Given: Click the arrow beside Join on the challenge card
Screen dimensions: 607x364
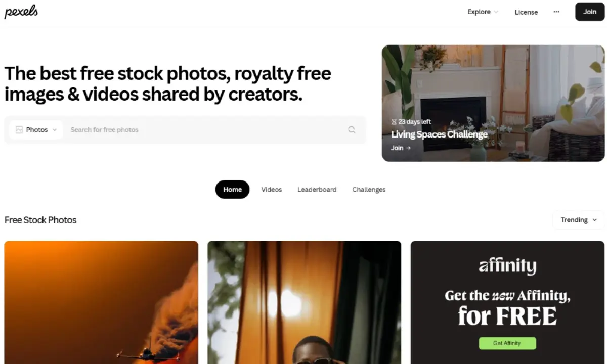Looking at the screenshot, I should click(x=408, y=148).
